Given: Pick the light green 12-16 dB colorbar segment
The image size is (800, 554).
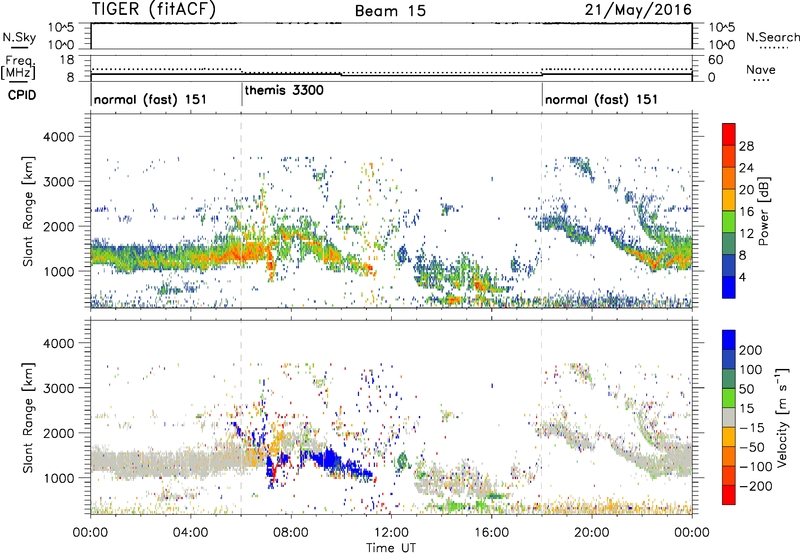Looking at the screenshot, I should (729, 221).
